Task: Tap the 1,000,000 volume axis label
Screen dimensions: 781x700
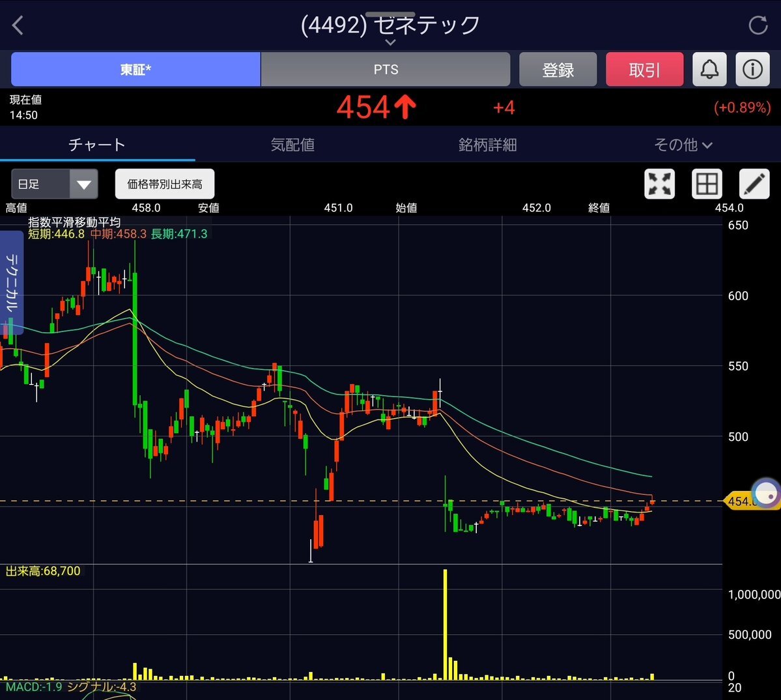Action: click(754, 595)
